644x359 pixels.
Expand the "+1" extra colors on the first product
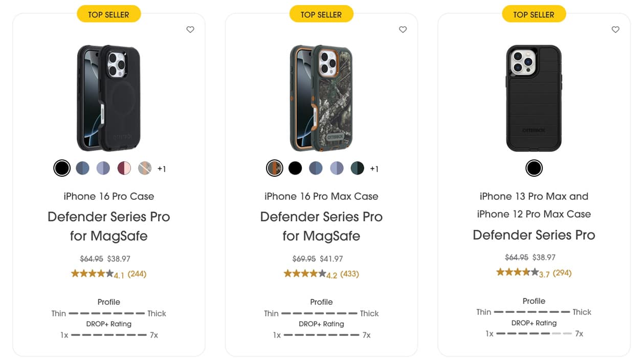click(x=162, y=168)
